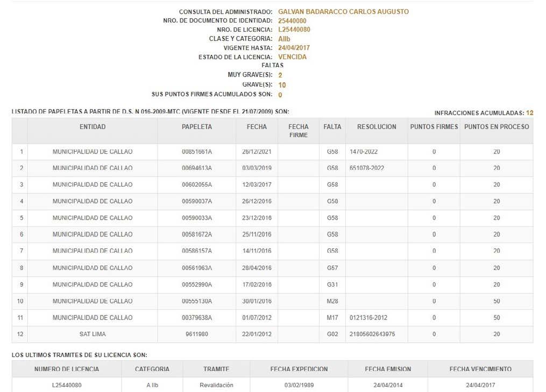Image resolution: width=546 pixels, height=392 pixels.
Task: Select papeleta 00602055A
Action: tap(197, 184)
